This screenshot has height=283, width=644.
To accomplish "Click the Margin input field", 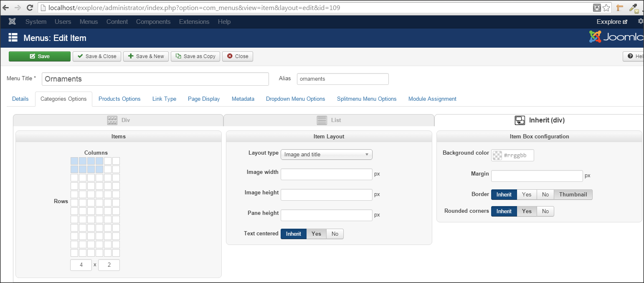I will point(537,176).
